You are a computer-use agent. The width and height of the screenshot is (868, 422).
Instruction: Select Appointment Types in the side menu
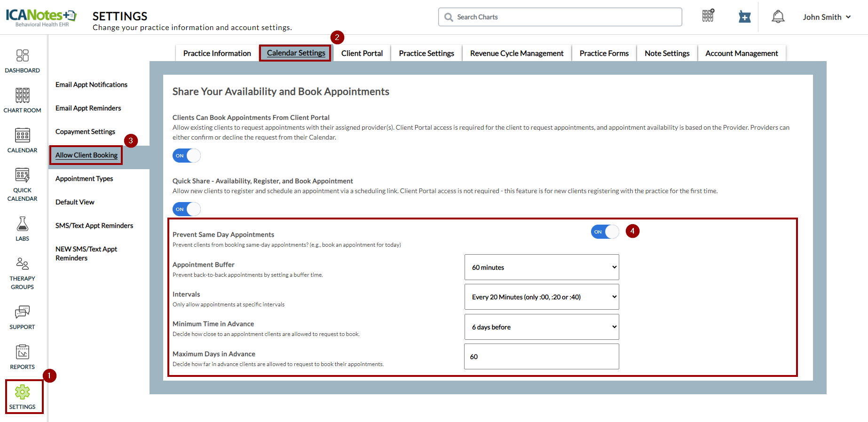coord(84,179)
